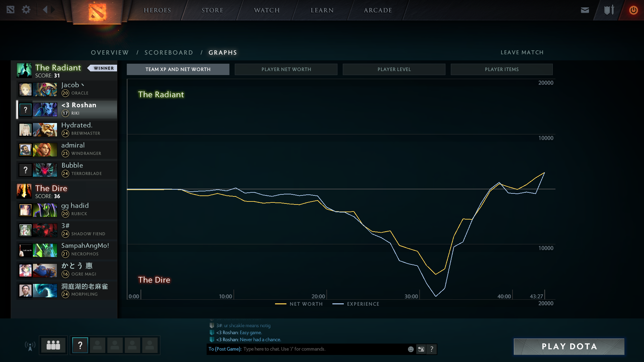Toggle EXPERIENCE legend line
Viewport: 644px width, 362px height.
tap(356, 304)
